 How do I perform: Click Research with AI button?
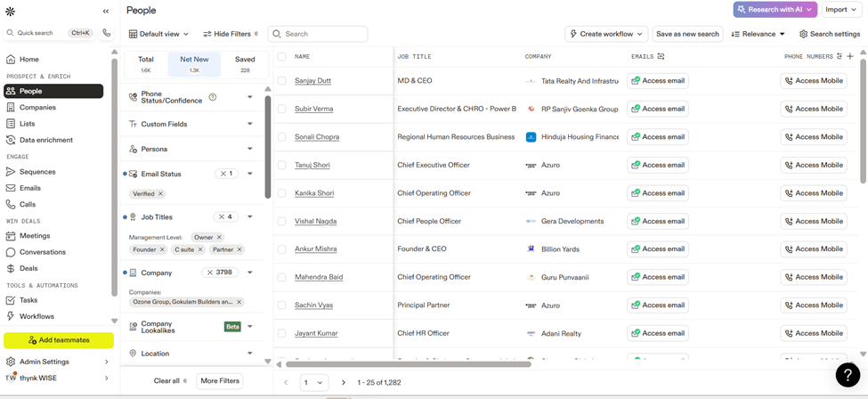tap(775, 10)
